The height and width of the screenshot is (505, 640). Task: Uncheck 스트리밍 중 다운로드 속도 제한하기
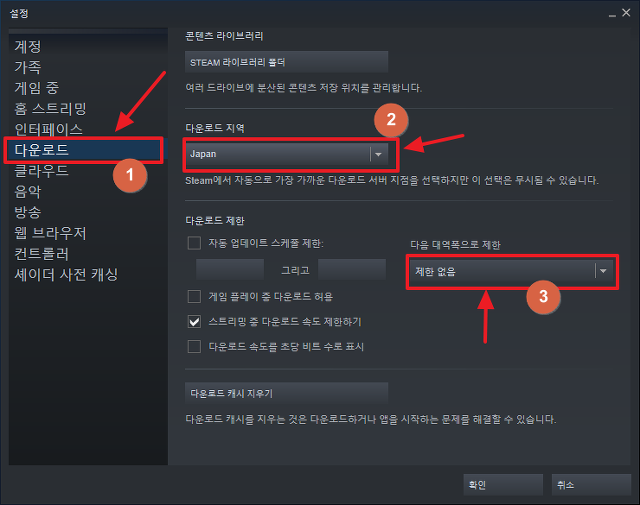coord(194,322)
